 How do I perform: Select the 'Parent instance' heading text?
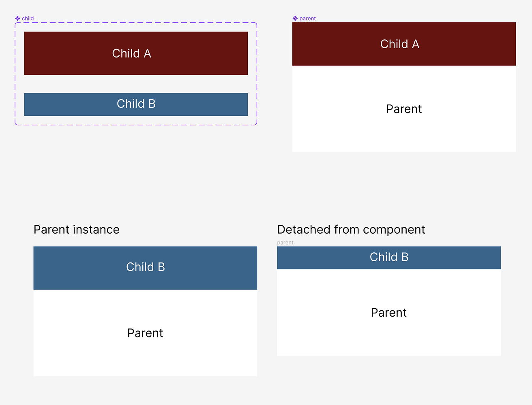tap(77, 230)
